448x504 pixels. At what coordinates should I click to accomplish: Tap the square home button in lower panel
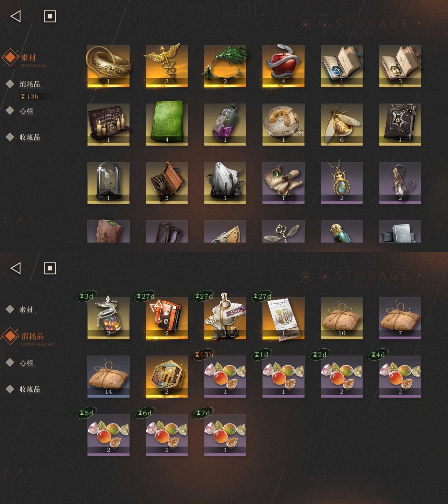tap(50, 268)
